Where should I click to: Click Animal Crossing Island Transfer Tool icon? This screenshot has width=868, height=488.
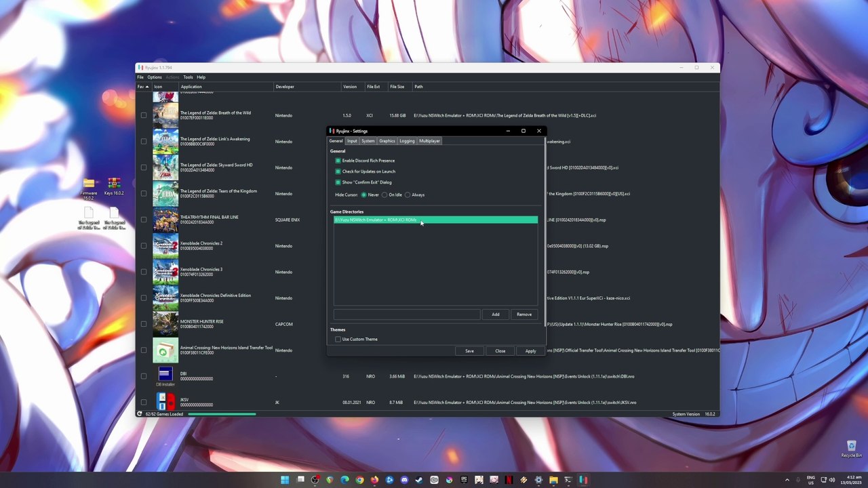(165, 350)
